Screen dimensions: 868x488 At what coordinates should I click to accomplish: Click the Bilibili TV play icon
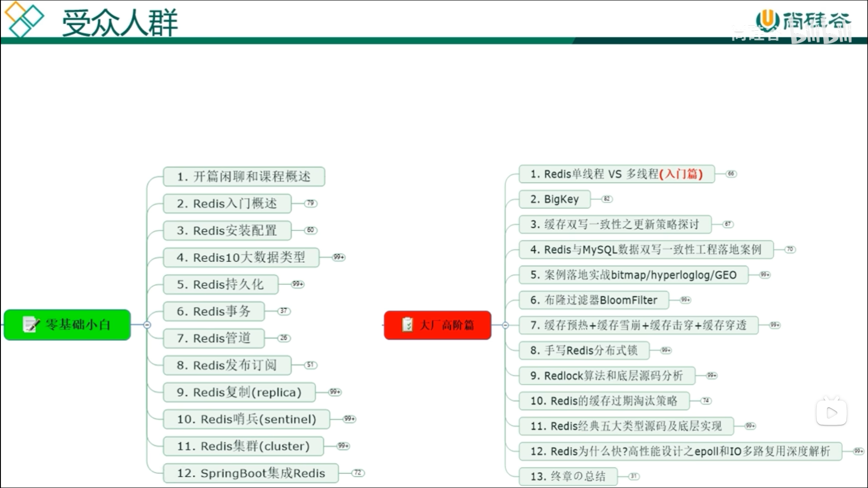(x=831, y=412)
